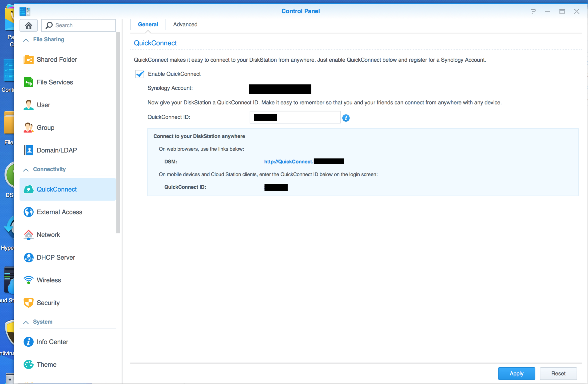Open the Security shield icon
The image size is (588, 384).
point(28,303)
